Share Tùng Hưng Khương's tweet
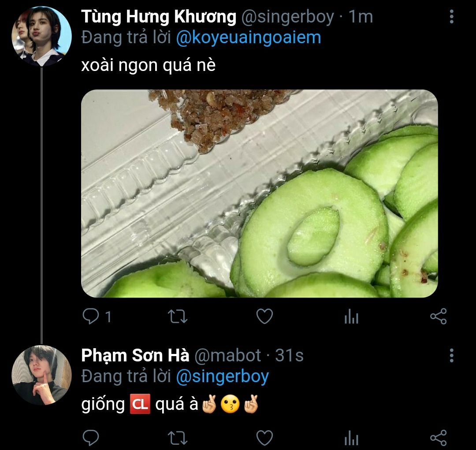 (x=438, y=316)
